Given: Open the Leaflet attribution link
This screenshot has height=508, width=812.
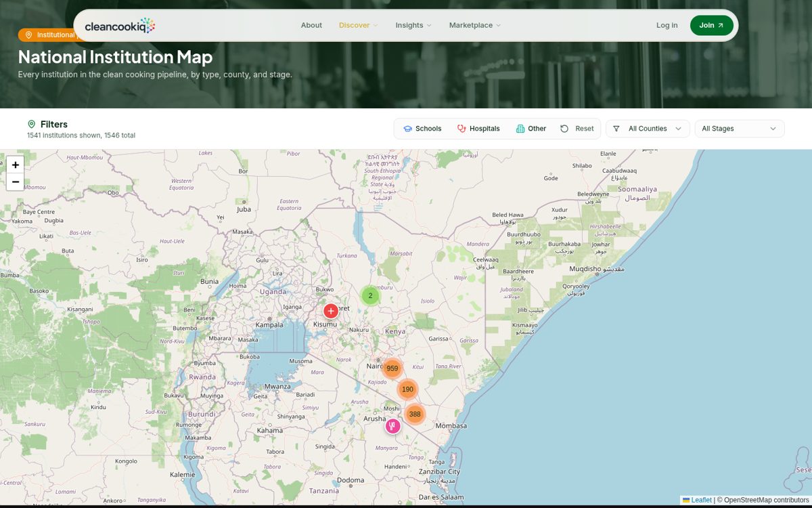Looking at the screenshot, I should (x=697, y=500).
